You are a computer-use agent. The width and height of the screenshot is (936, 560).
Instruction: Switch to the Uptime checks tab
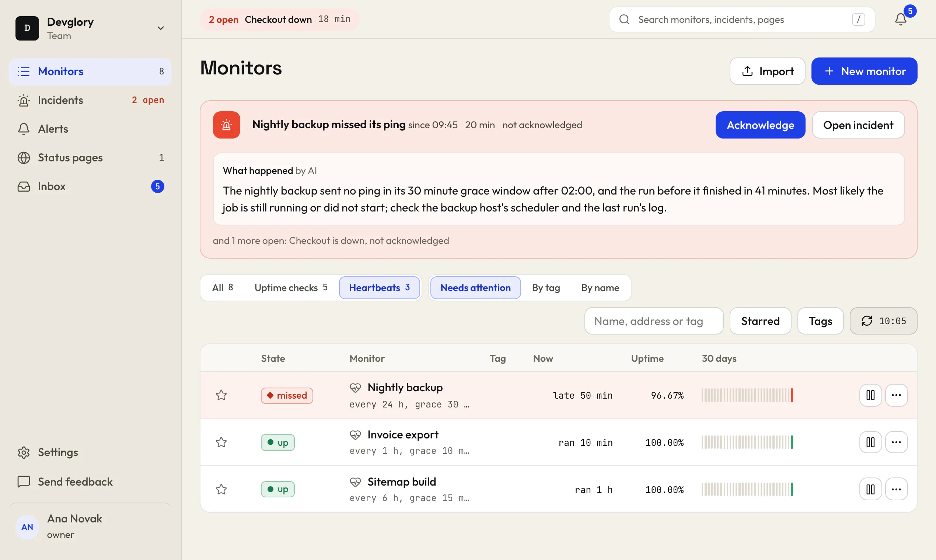click(x=291, y=287)
